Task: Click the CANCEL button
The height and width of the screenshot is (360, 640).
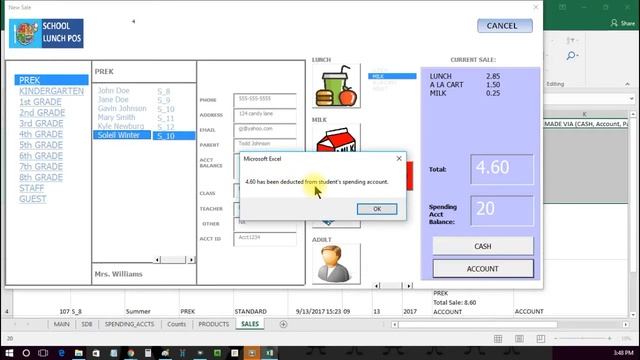Action: (x=505, y=26)
